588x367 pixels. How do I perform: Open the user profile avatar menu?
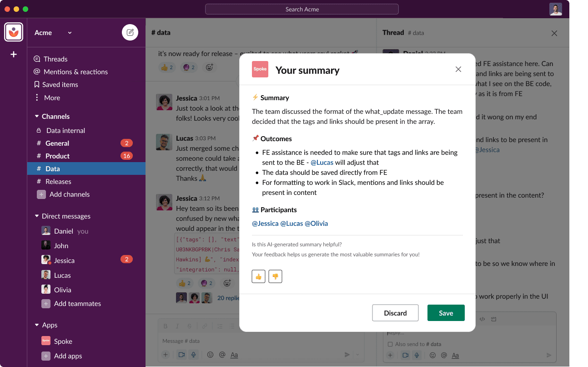[x=555, y=9]
